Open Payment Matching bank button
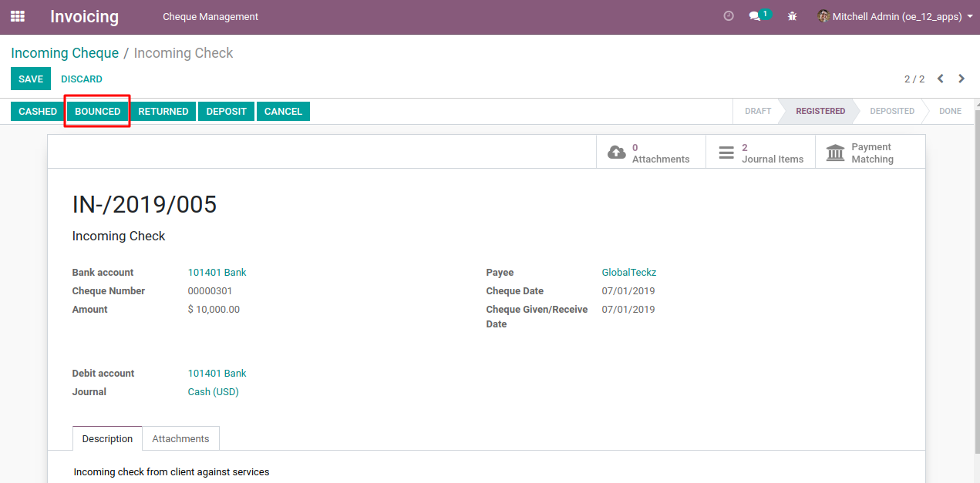The height and width of the screenshot is (483, 980). (870, 153)
